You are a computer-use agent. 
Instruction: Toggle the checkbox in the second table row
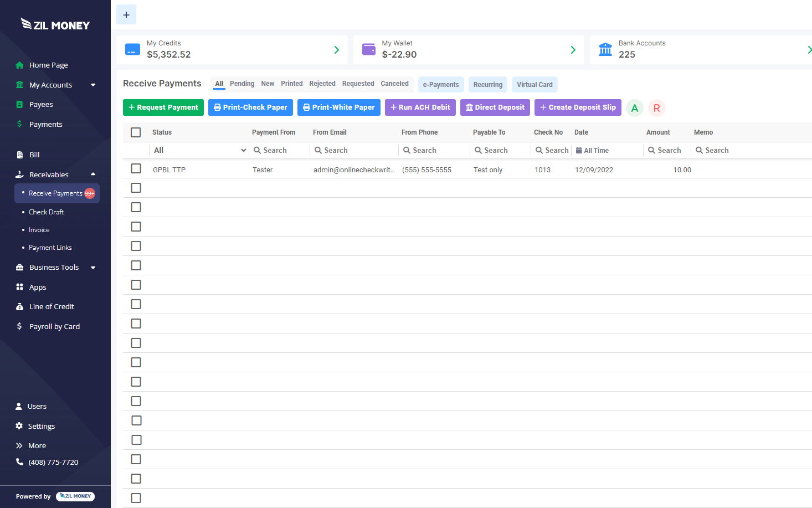(136, 188)
